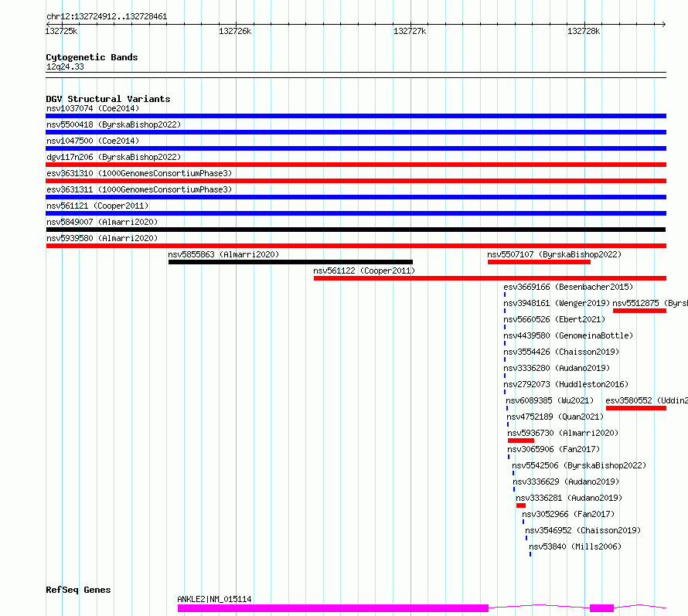This screenshot has height=616, width=688.
Task: Click nsv2792073 (Huddleston2016) label
Action: point(566,384)
